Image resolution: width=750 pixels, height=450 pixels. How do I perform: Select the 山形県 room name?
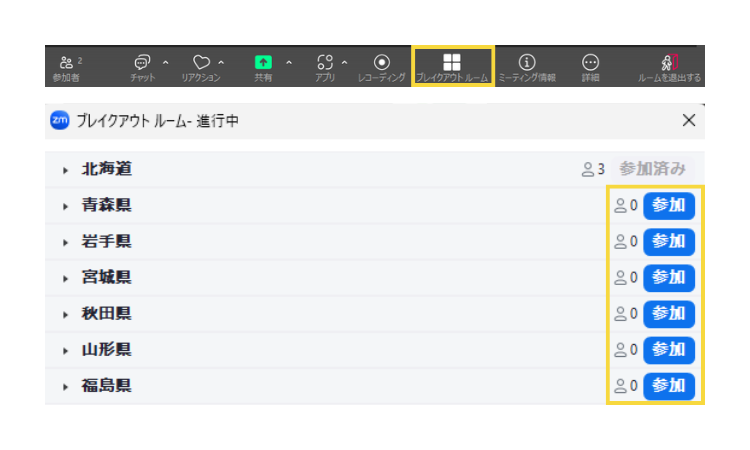pos(107,350)
